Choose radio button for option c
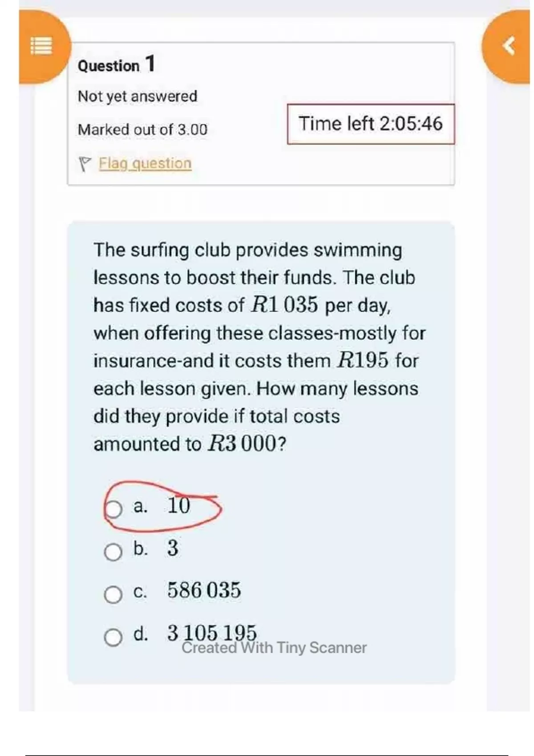This screenshot has width=534, height=756. point(113,594)
